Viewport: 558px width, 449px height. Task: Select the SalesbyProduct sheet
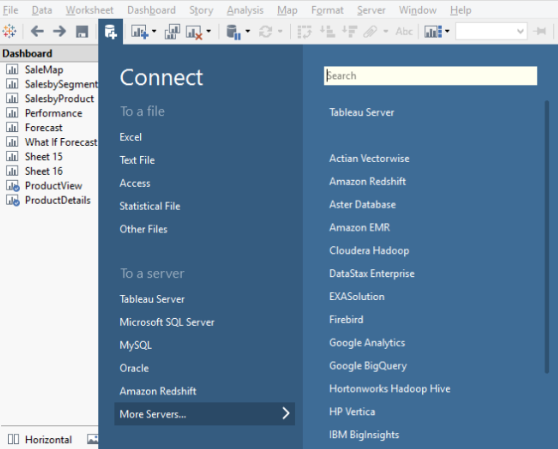click(59, 99)
